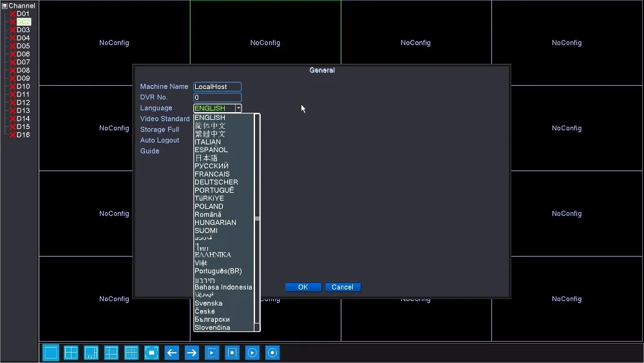The height and width of the screenshot is (363, 644).
Task: Select channel D06 in the tree
Action: point(23,54)
